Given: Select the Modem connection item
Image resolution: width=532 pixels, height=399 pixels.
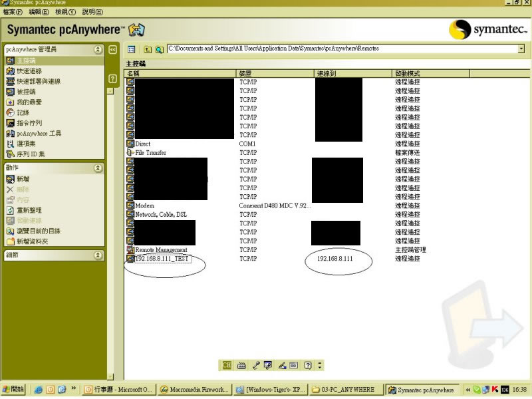Looking at the screenshot, I should point(144,205).
